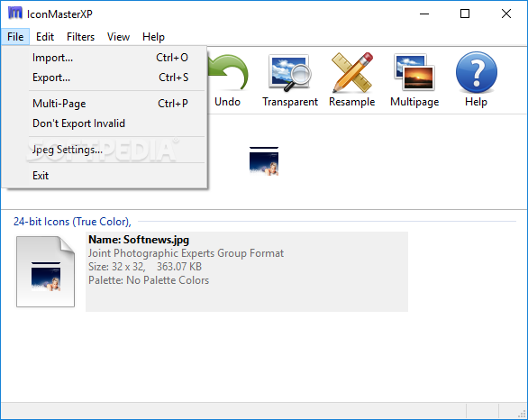This screenshot has width=528, height=420.
Task: Open the Help menu in menu bar
Action: (153, 37)
